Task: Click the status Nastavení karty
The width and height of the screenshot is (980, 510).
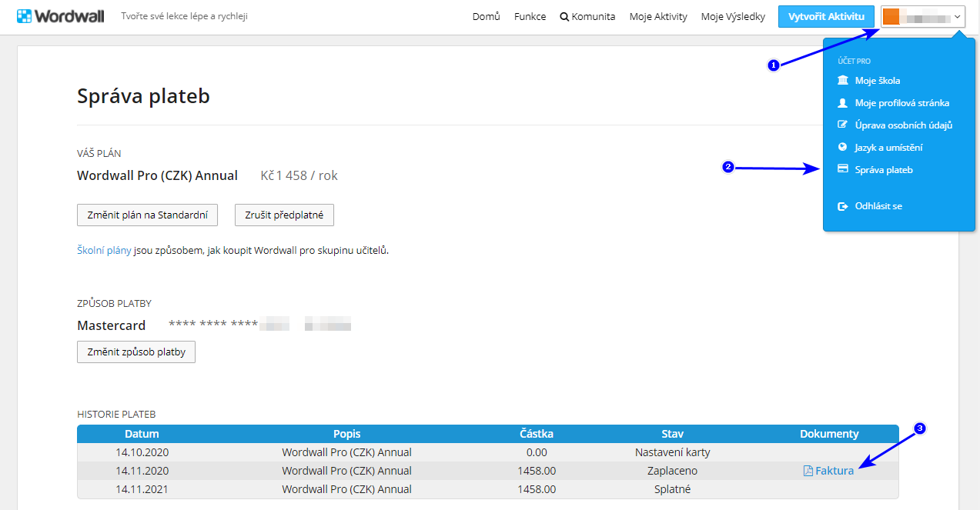Action: pos(673,452)
